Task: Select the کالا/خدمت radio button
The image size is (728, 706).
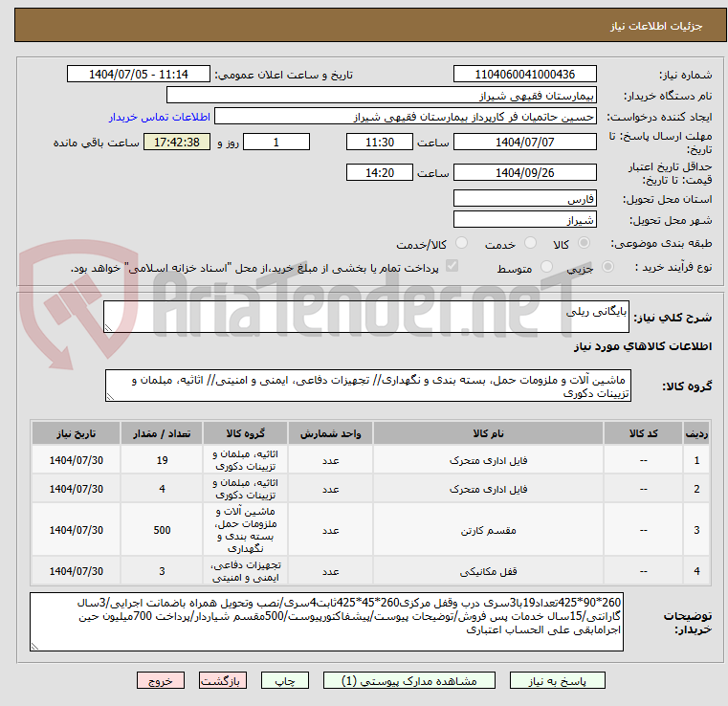Action: point(461,242)
